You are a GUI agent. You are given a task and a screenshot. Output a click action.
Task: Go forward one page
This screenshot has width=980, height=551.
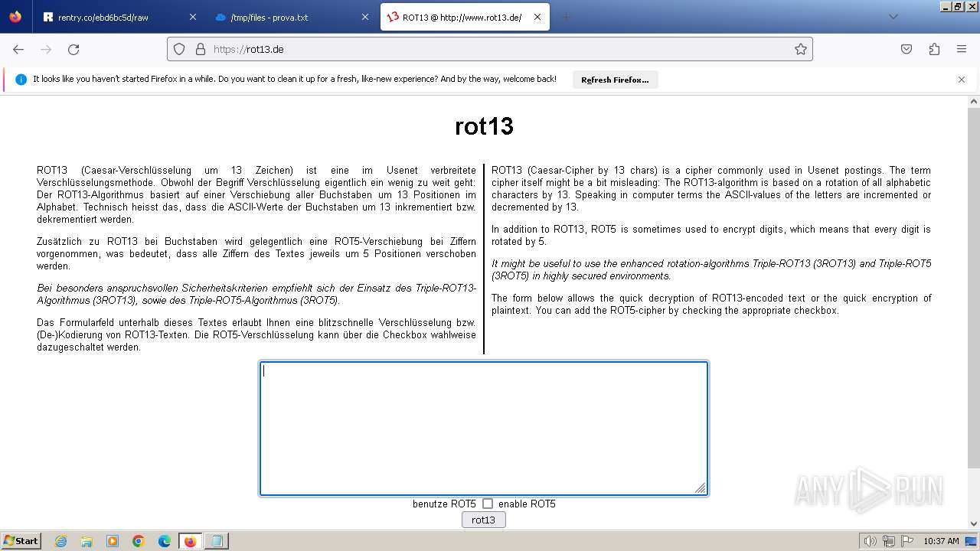coord(46,49)
